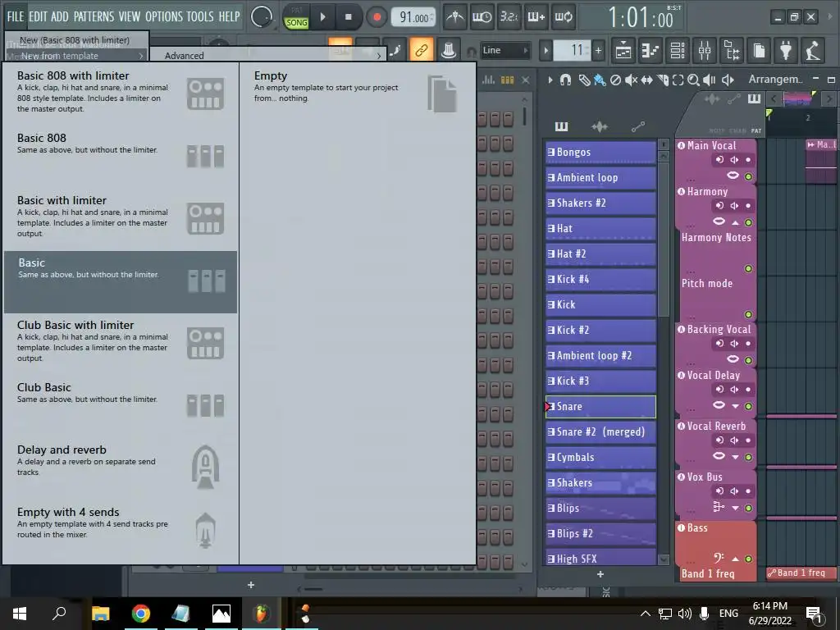Open Google Chrome from the taskbar

tap(140, 614)
